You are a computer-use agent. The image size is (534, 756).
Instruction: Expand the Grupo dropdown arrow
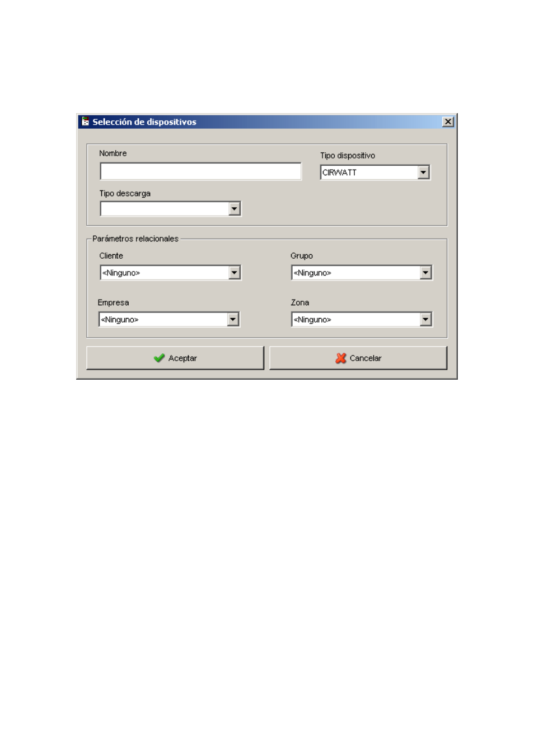426,273
